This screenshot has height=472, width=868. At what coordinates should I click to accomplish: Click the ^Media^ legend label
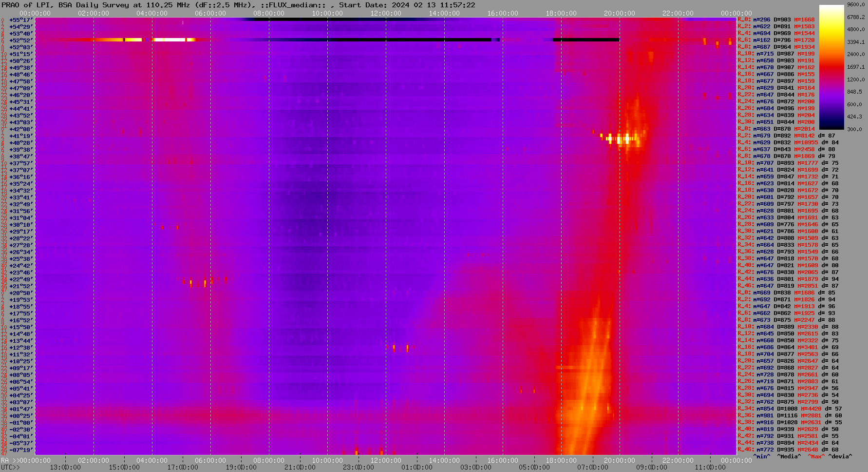(789, 456)
